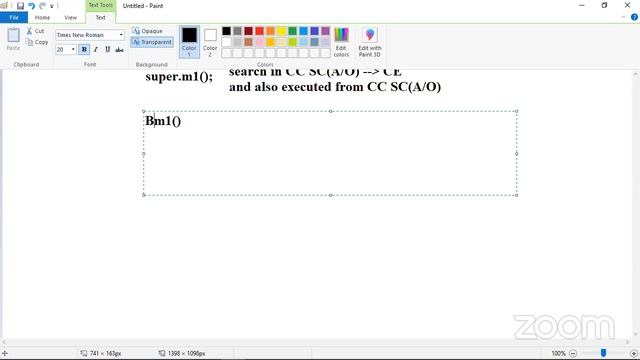Click the 'super.m1();' canvas text

179,77
